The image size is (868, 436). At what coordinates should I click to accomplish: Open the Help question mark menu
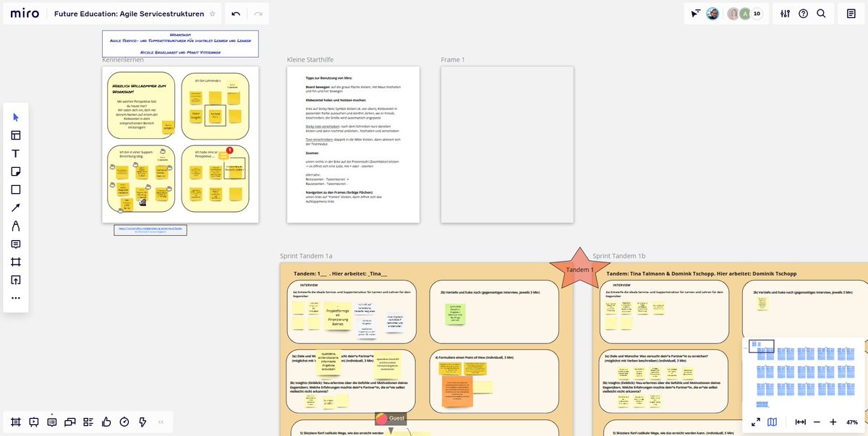(803, 14)
